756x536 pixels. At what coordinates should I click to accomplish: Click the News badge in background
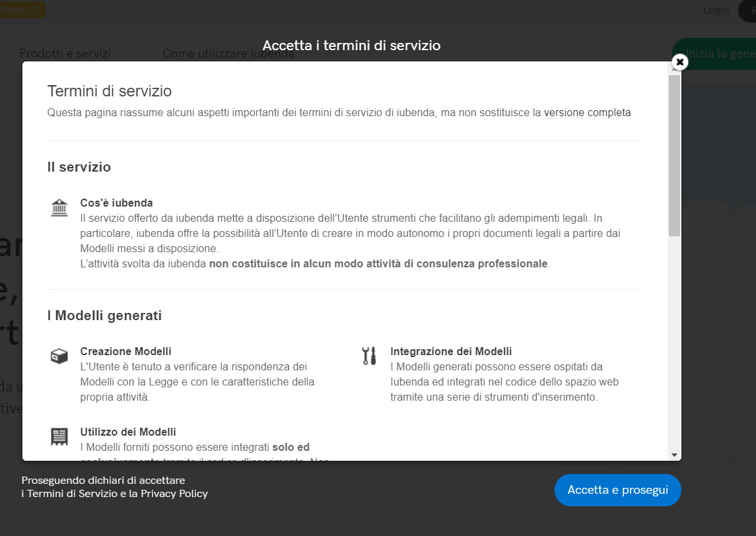click(21, 10)
